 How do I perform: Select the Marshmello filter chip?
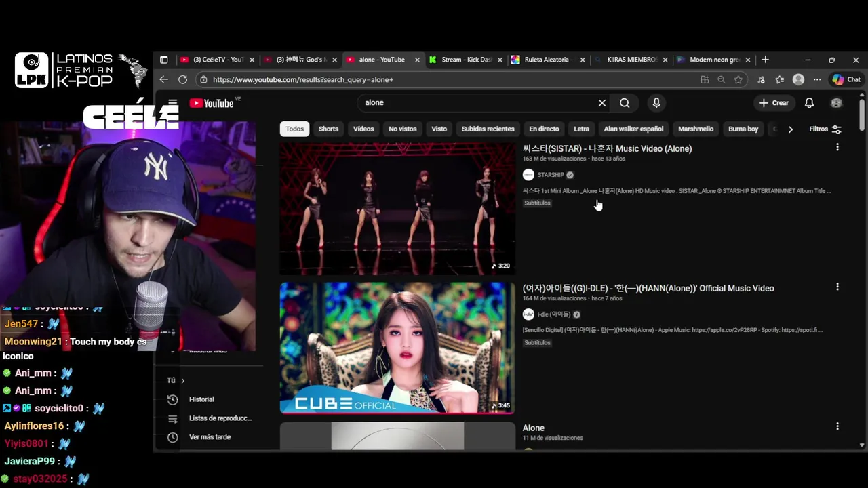(x=696, y=129)
